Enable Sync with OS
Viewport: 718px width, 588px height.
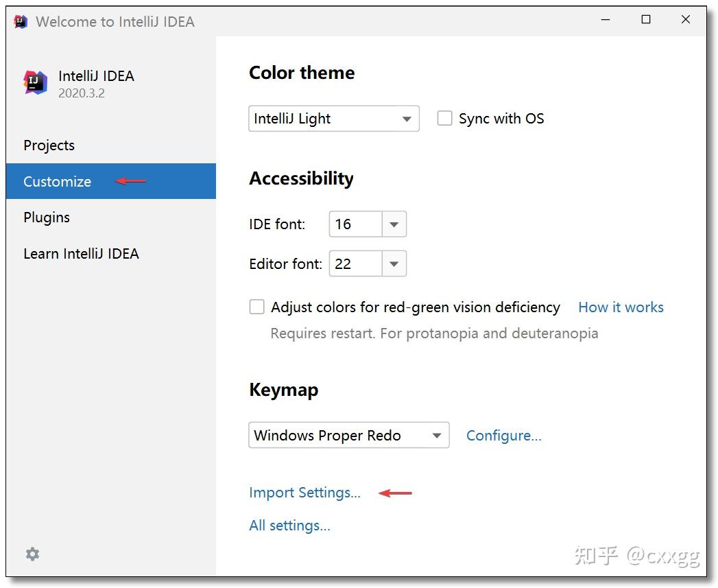(x=444, y=118)
